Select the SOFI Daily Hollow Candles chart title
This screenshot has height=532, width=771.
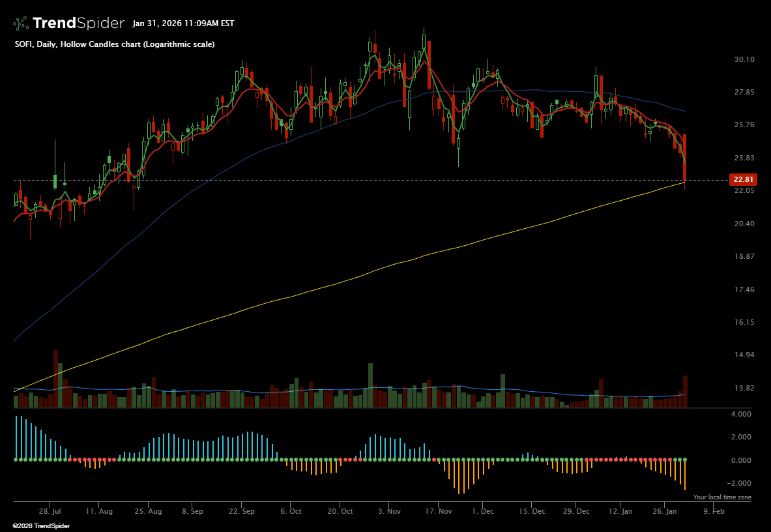point(114,44)
